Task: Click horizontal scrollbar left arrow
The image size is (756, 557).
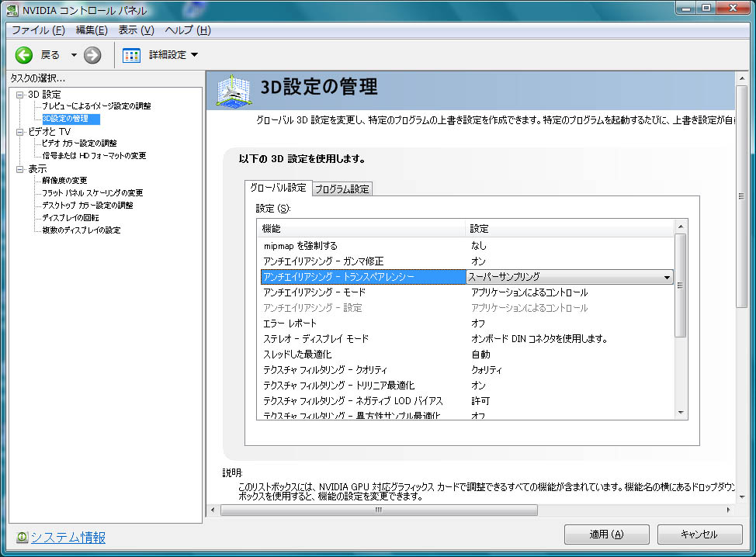Action: point(213,510)
